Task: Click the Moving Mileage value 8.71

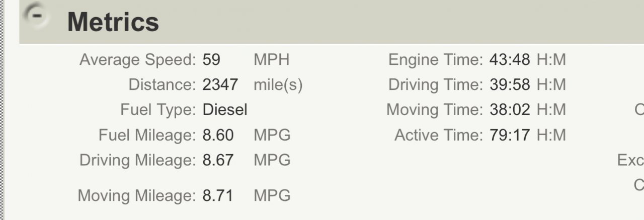Action: [218, 195]
